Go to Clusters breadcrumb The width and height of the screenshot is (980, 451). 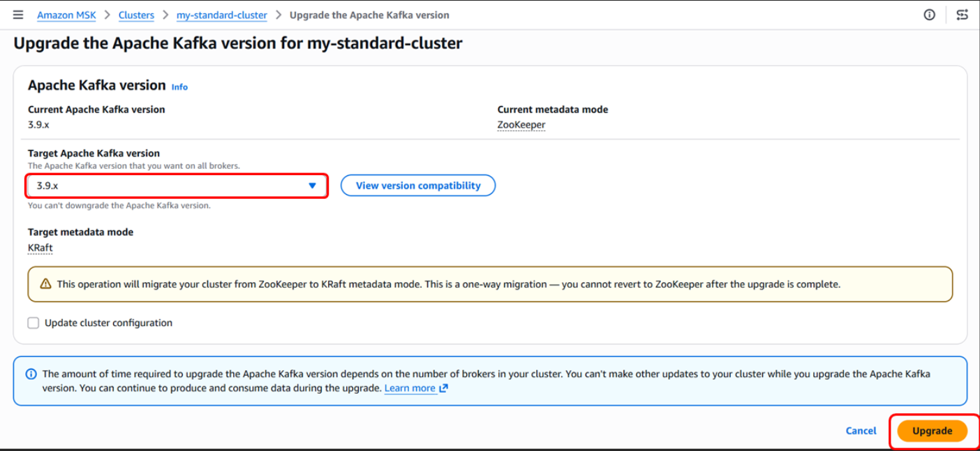click(136, 15)
